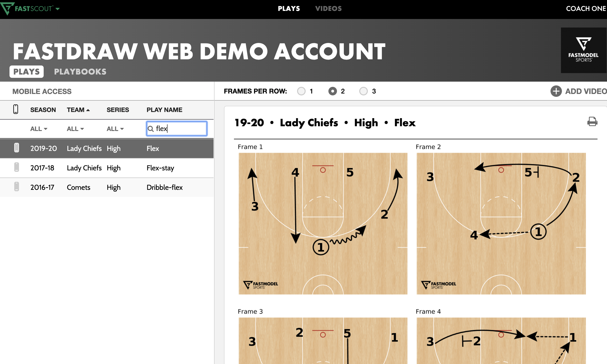607x364 pixels.
Task: Click the FastModel Sports logo tile
Action: (x=583, y=50)
